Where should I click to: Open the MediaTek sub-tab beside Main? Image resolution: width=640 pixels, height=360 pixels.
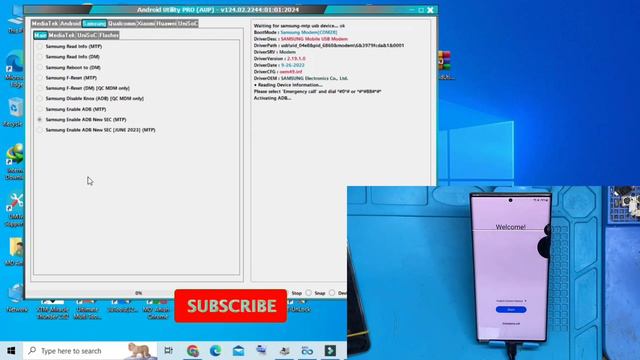(x=62, y=36)
